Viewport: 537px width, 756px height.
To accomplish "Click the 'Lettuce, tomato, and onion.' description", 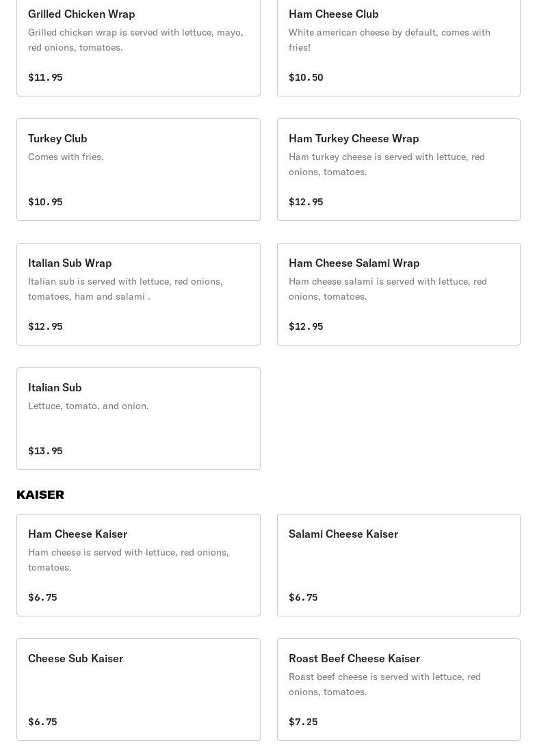I will (88, 406).
